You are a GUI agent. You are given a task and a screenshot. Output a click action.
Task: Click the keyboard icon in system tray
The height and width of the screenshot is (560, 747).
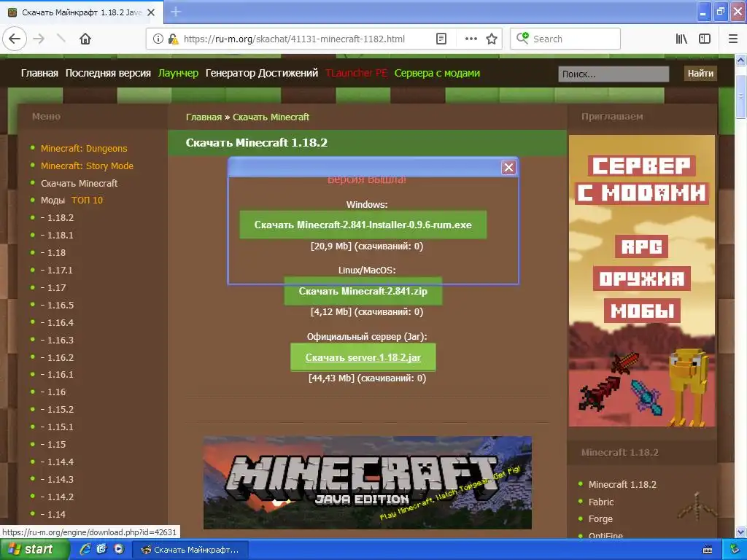tap(708, 550)
